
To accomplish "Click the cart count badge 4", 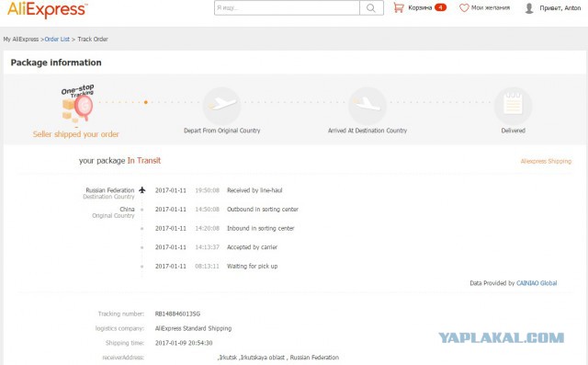I will tap(440, 7).
